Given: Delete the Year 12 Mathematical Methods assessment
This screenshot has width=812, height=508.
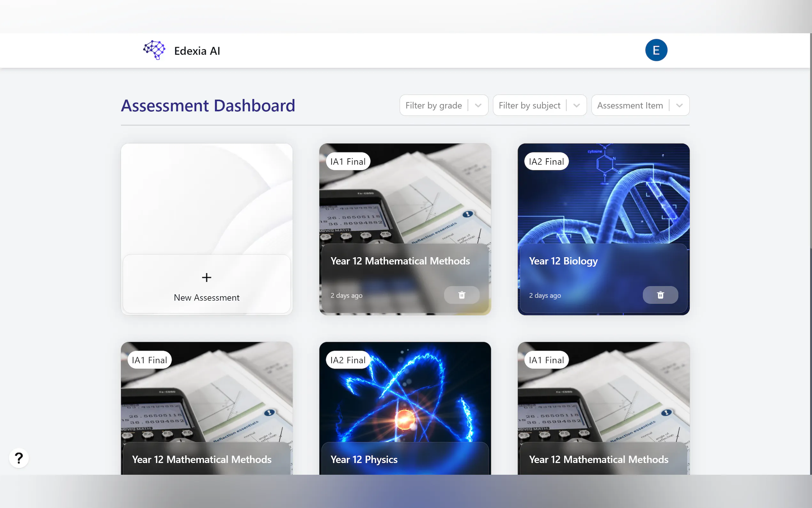Looking at the screenshot, I should coord(462,295).
